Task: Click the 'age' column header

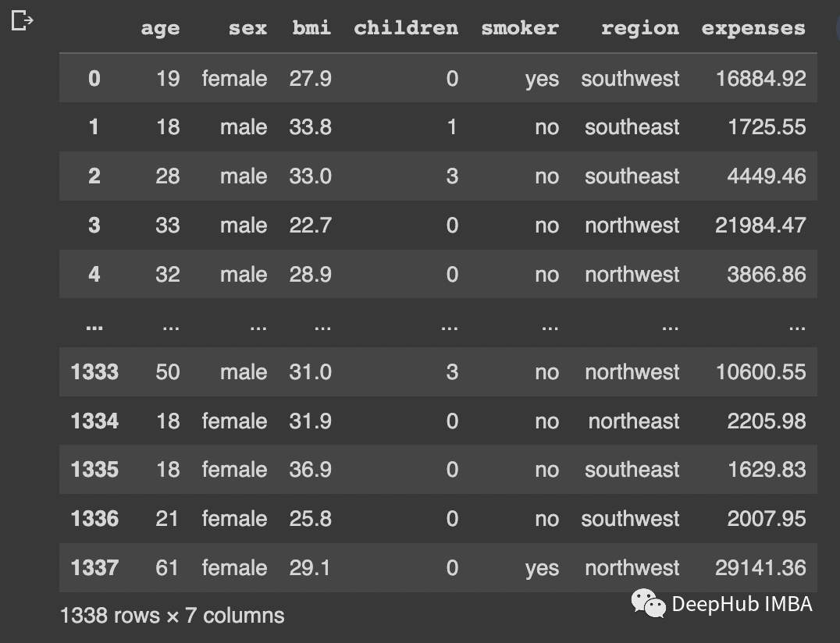Action: click(x=160, y=29)
